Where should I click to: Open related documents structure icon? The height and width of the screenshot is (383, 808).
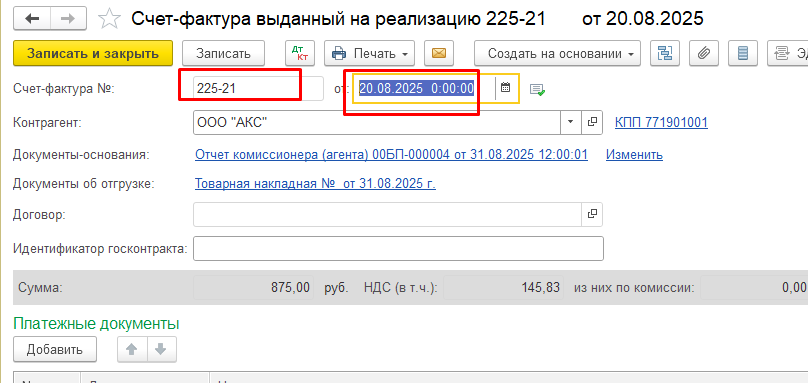pos(665,53)
